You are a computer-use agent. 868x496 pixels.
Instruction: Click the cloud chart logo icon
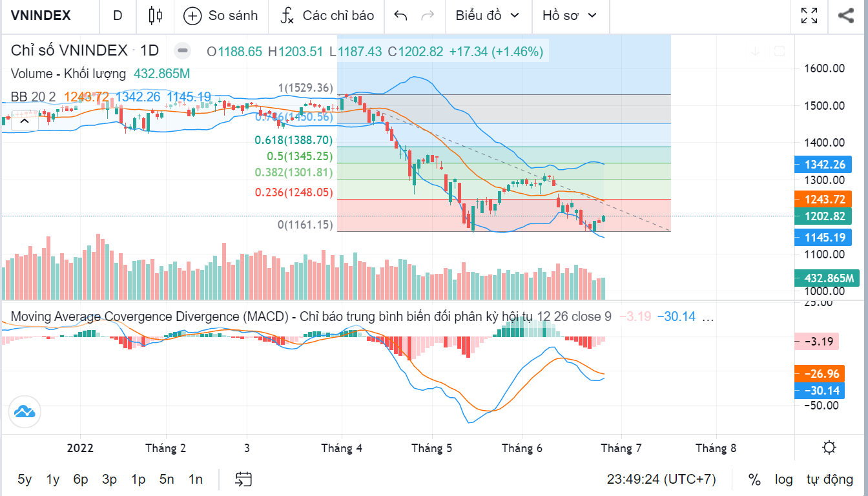(x=25, y=411)
